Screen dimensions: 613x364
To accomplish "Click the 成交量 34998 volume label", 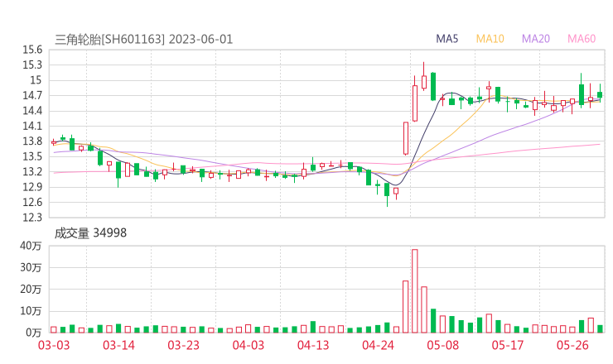I will 90,233.
